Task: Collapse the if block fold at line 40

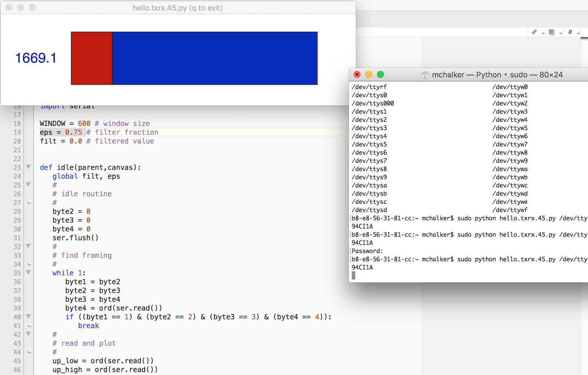Action: coord(29,316)
